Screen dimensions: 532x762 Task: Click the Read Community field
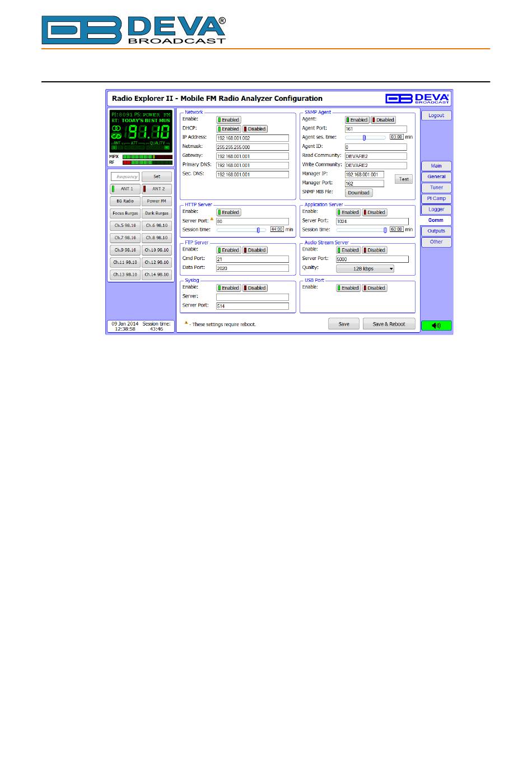pos(376,156)
